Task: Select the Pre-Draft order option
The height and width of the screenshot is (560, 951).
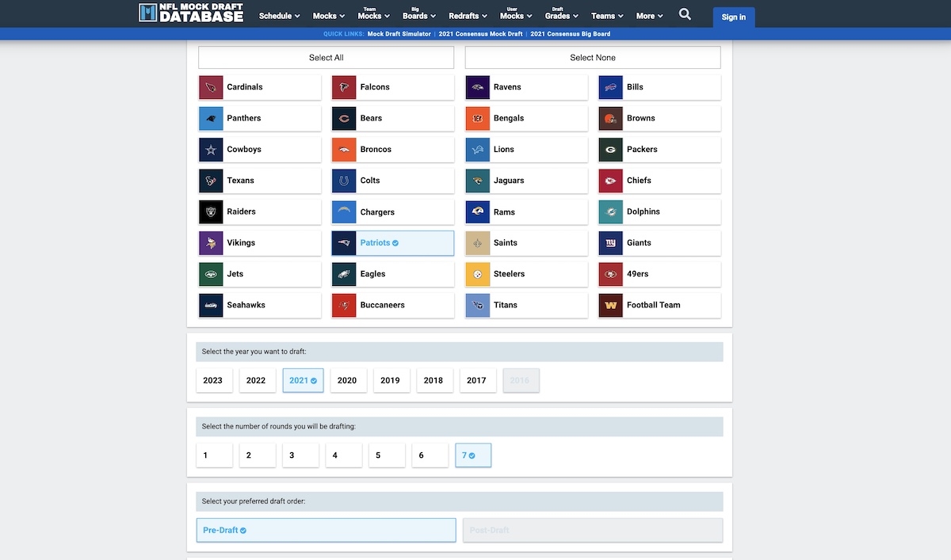Action: coord(326,530)
